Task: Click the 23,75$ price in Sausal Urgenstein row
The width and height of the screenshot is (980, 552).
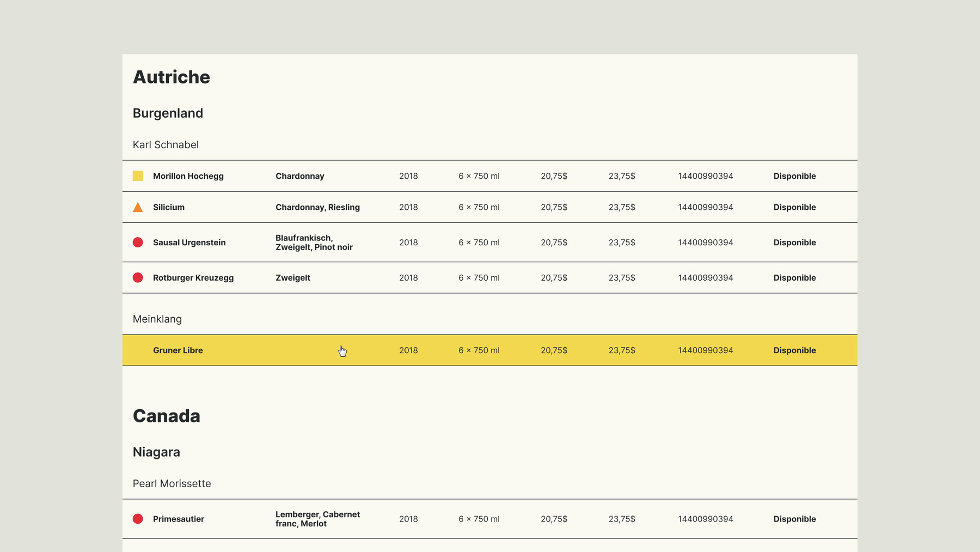Action: (622, 242)
